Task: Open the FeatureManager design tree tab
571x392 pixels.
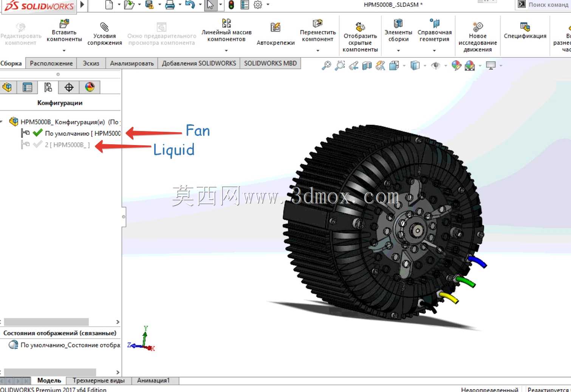Action: [7, 88]
